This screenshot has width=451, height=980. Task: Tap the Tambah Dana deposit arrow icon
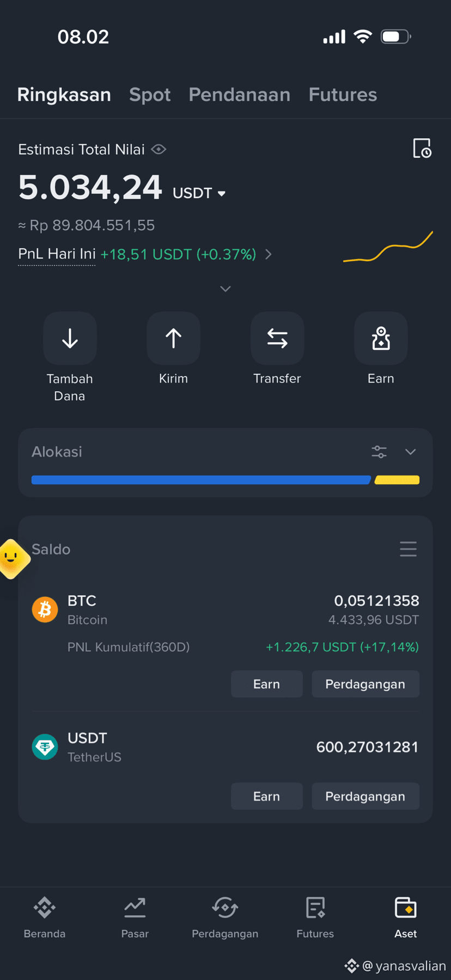click(70, 338)
